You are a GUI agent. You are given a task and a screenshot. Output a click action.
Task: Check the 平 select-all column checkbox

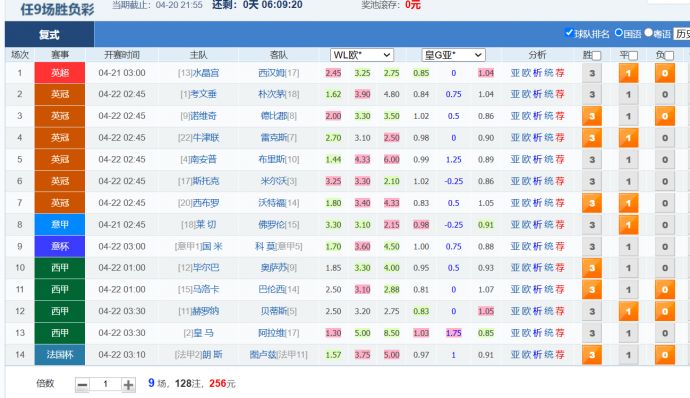[633, 55]
